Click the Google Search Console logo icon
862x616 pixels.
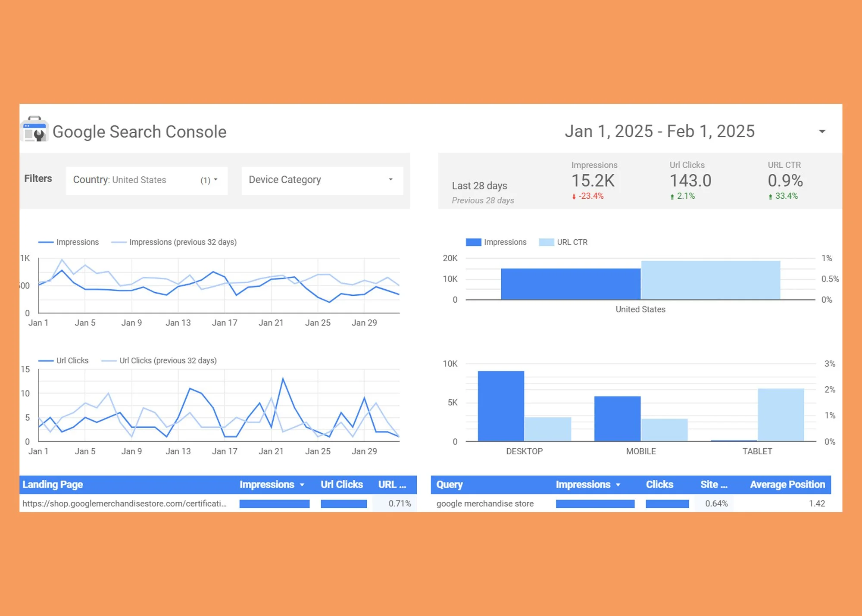pyautogui.click(x=34, y=129)
